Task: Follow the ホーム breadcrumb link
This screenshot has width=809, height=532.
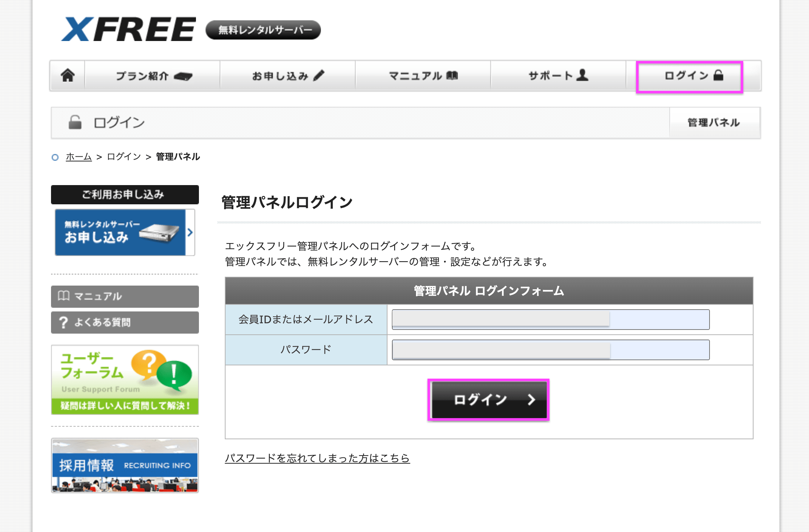Action: pyautogui.click(x=78, y=157)
